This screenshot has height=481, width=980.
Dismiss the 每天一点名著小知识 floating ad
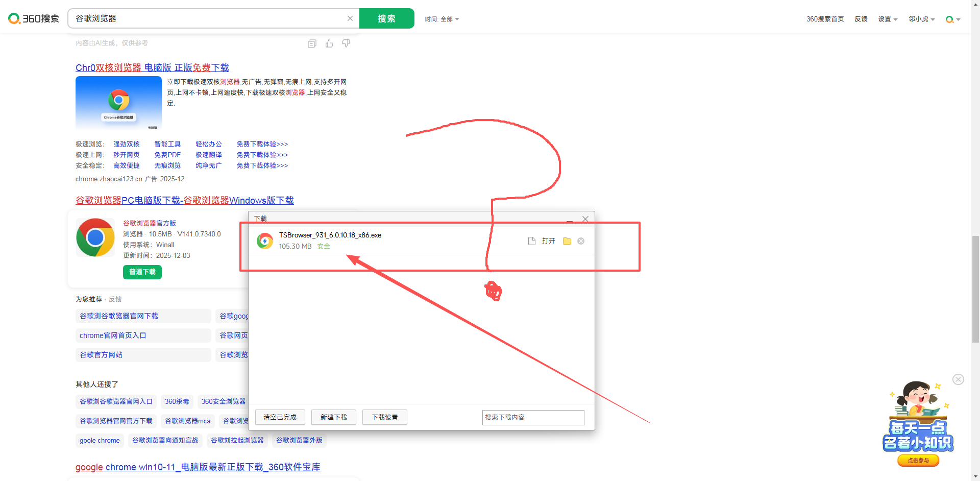(958, 379)
